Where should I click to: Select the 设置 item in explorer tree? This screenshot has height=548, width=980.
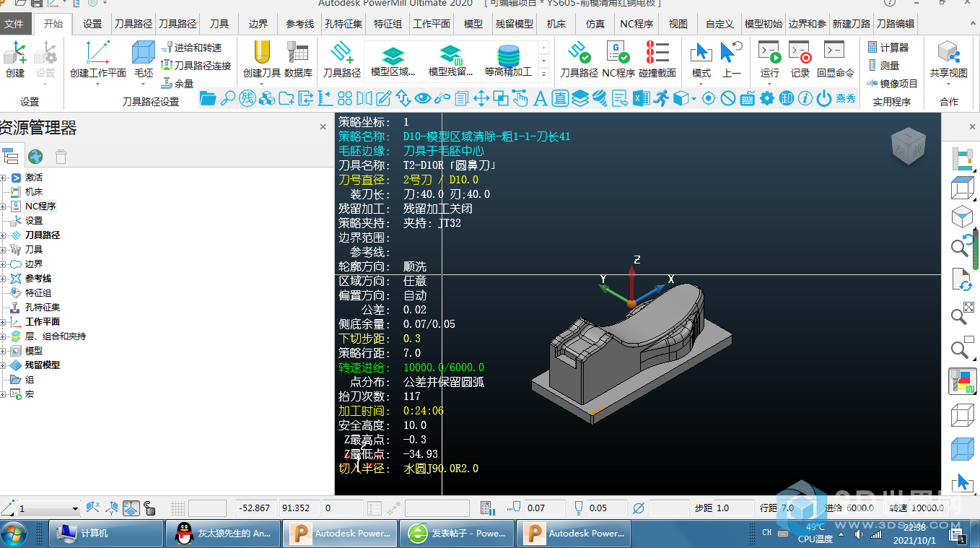(34, 221)
